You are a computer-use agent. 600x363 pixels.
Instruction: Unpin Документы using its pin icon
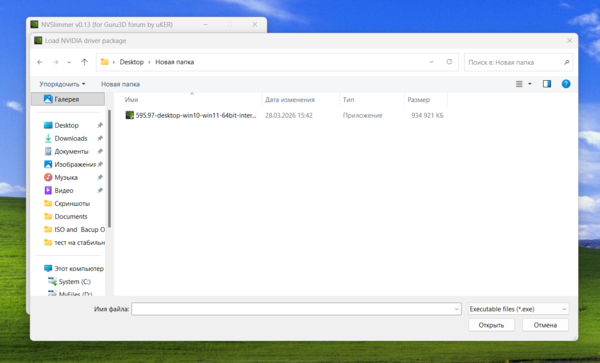click(100, 151)
